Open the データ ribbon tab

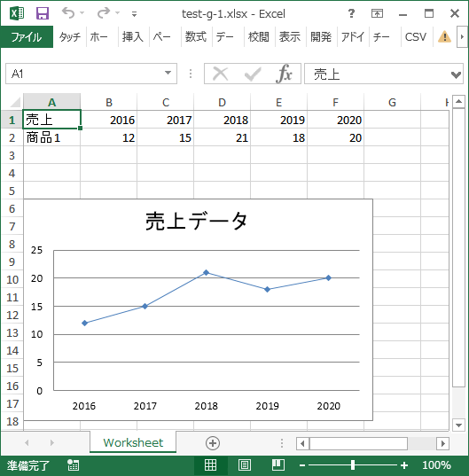pos(225,37)
